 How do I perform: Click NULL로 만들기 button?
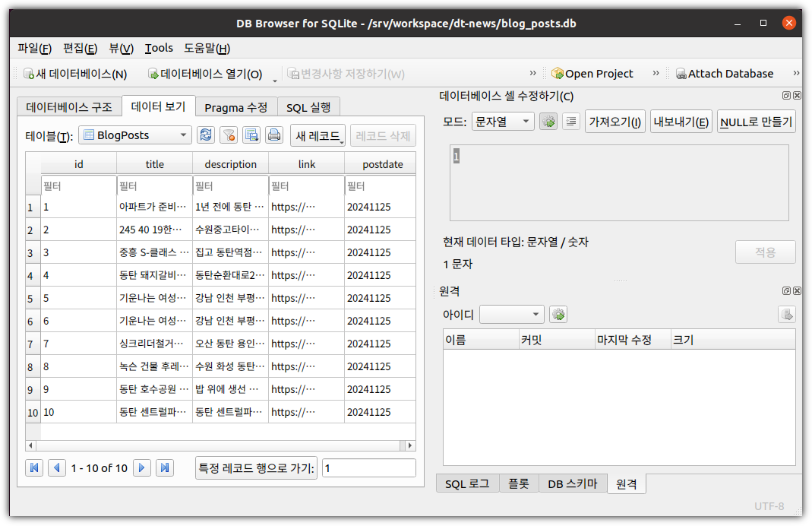tap(756, 122)
